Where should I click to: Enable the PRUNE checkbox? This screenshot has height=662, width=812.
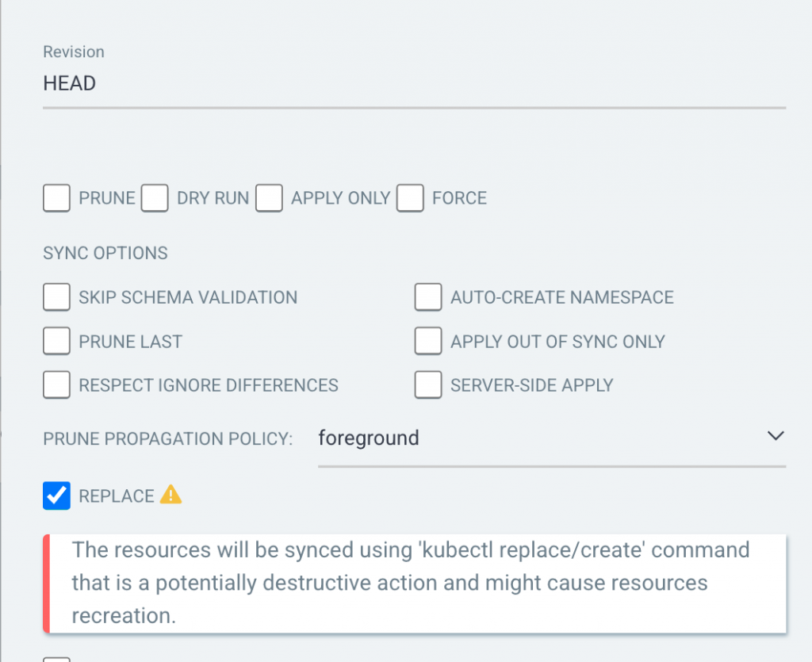(x=57, y=198)
